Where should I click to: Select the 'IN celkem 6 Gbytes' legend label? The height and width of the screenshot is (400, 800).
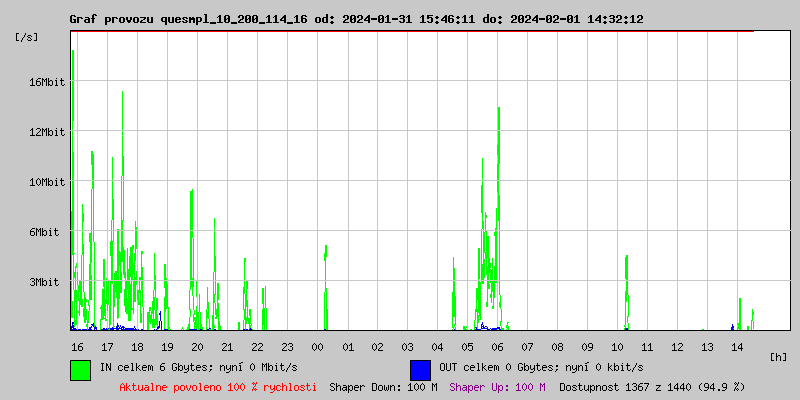click(198, 368)
